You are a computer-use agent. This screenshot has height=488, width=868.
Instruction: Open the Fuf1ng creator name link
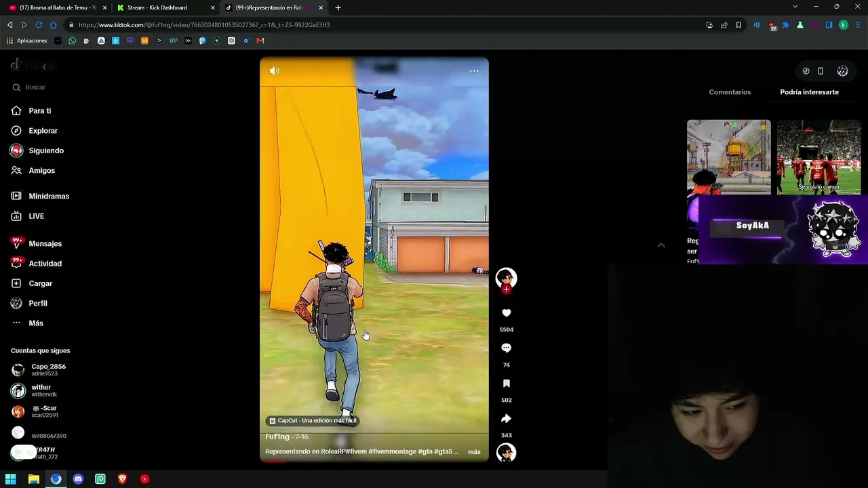277,437
